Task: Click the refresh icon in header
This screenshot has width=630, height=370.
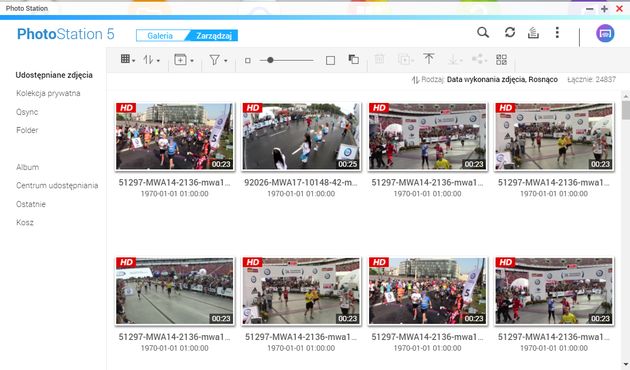Action: (510, 33)
